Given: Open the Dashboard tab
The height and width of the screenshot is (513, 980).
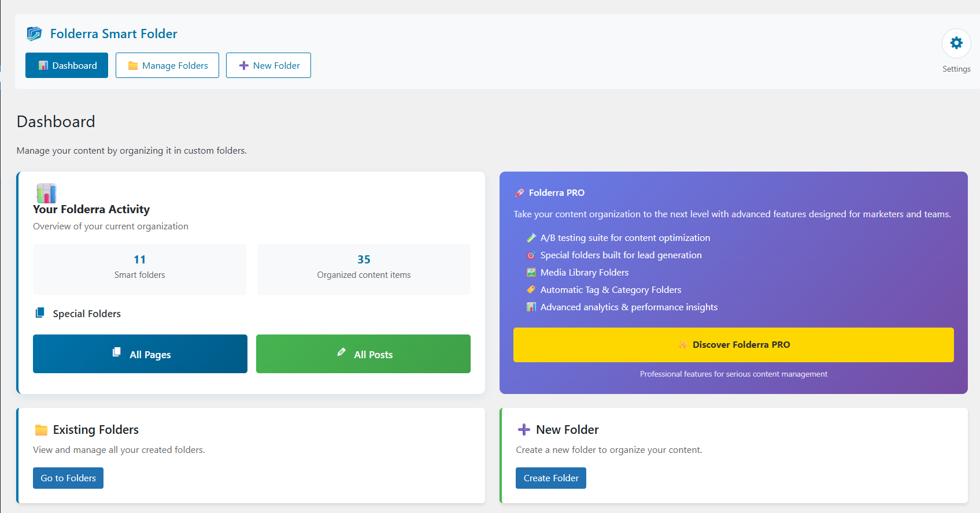Looking at the screenshot, I should pos(66,65).
